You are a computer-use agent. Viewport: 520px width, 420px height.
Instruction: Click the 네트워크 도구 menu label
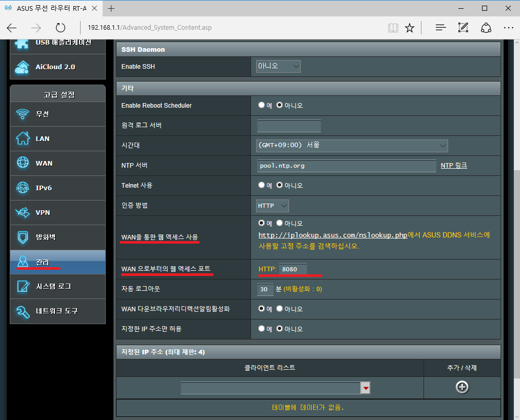click(x=56, y=311)
